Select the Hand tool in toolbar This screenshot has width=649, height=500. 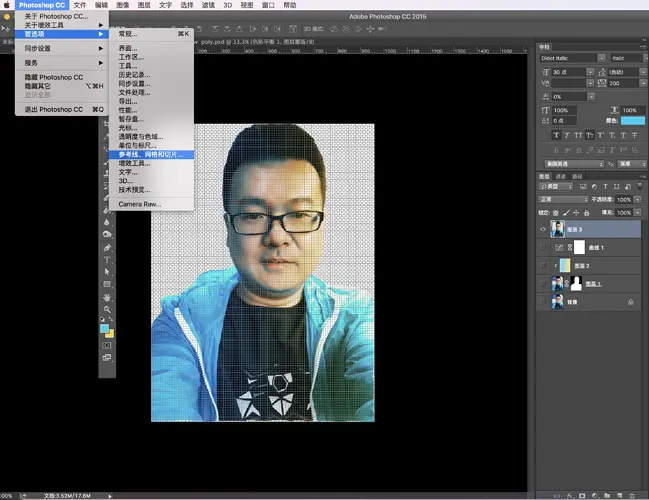(107, 297)
